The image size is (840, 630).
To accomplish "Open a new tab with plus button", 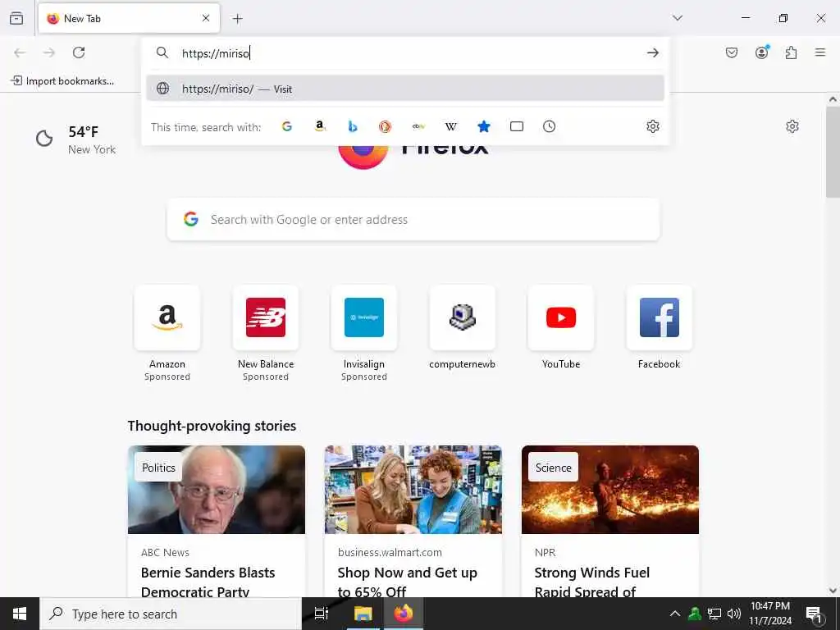I will (237, 19).
